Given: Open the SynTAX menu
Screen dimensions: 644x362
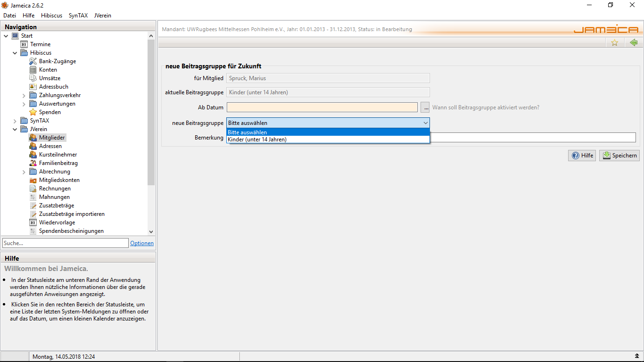Looking at the screenshot, I should tap(78, 16).
